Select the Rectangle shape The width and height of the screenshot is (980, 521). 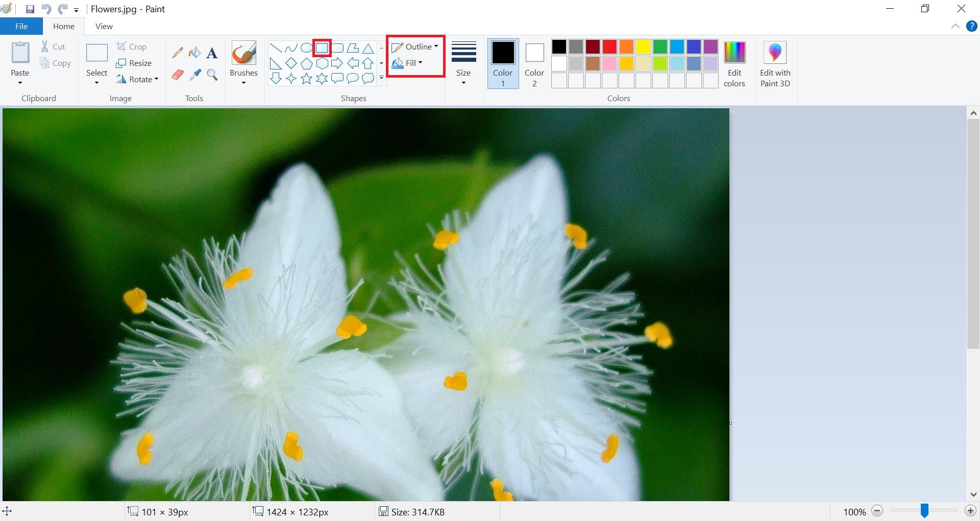click(x=322, y=48)
